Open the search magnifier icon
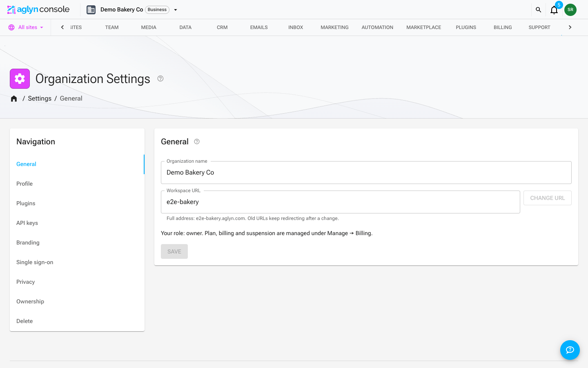The width and height of the screenshot is (588, 368). coord(538,10)
